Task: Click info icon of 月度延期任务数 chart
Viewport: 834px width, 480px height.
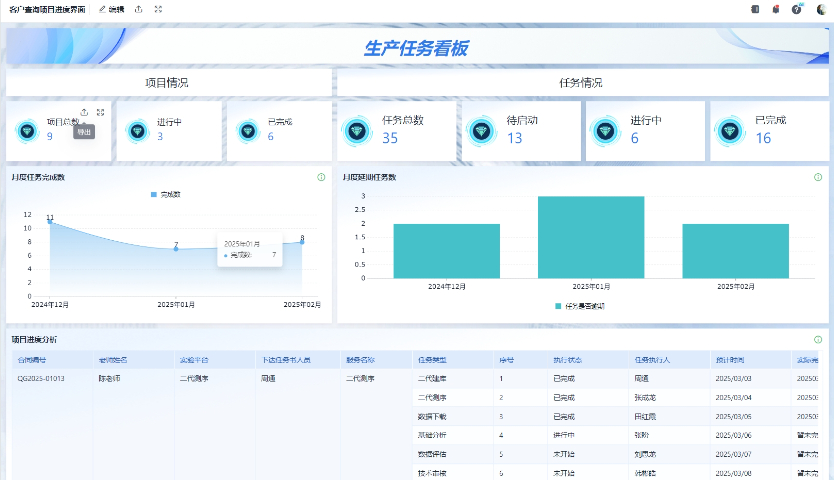Action: pyautogui.click(x=818, y=177)
